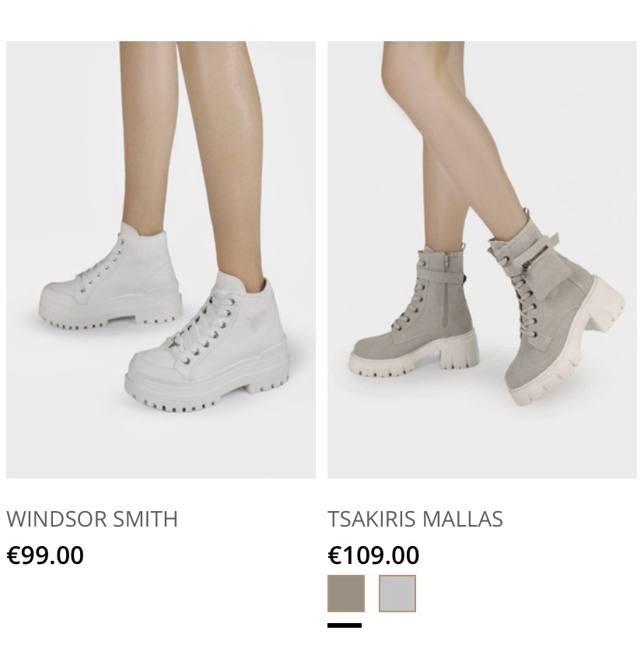Screen dimensions: 644x648
Task: Select the light gray color swatch
Action: pyautogui.click(x=397, y=593)
